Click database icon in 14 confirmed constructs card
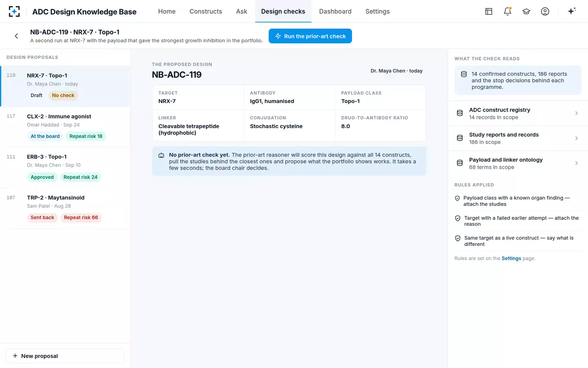The image size is (588, 368). coord(464,74)
